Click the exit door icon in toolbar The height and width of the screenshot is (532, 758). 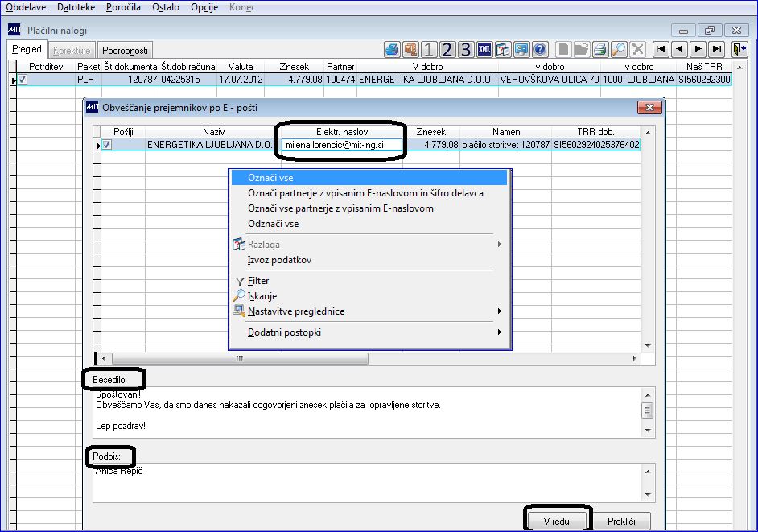coord(739,49)
